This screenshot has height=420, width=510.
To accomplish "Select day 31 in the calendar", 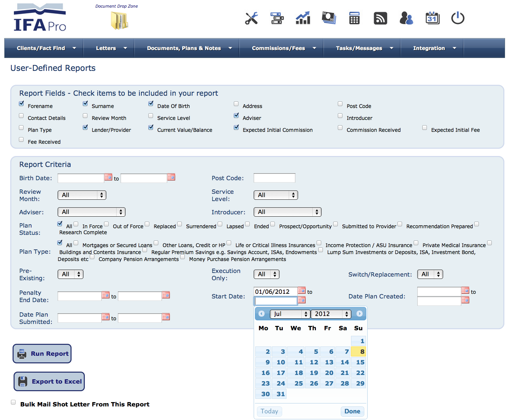I will coord(279,394).
